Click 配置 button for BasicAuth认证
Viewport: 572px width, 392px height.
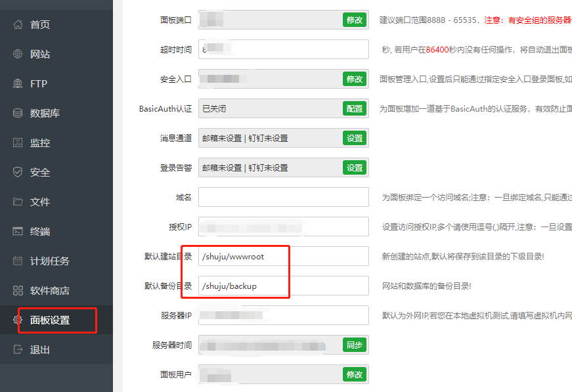tap(354, 108)
